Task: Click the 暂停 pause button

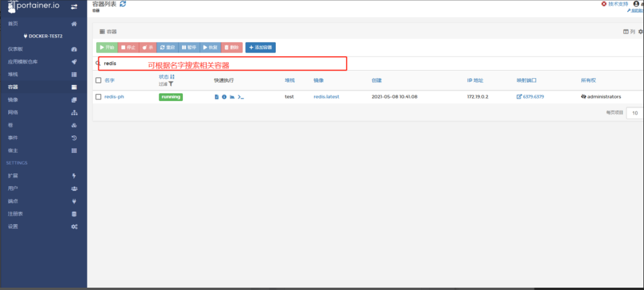Action: (x=188, y=47)
